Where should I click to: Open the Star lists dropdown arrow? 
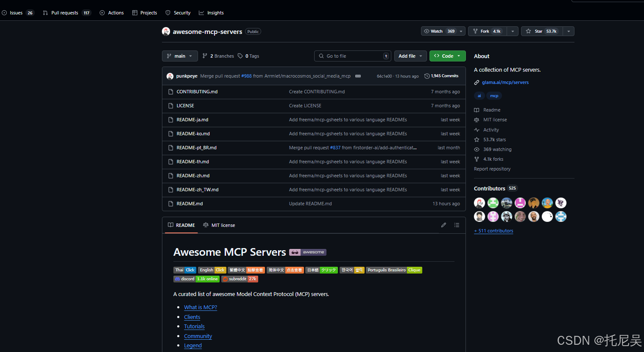[x=569, y=31]
